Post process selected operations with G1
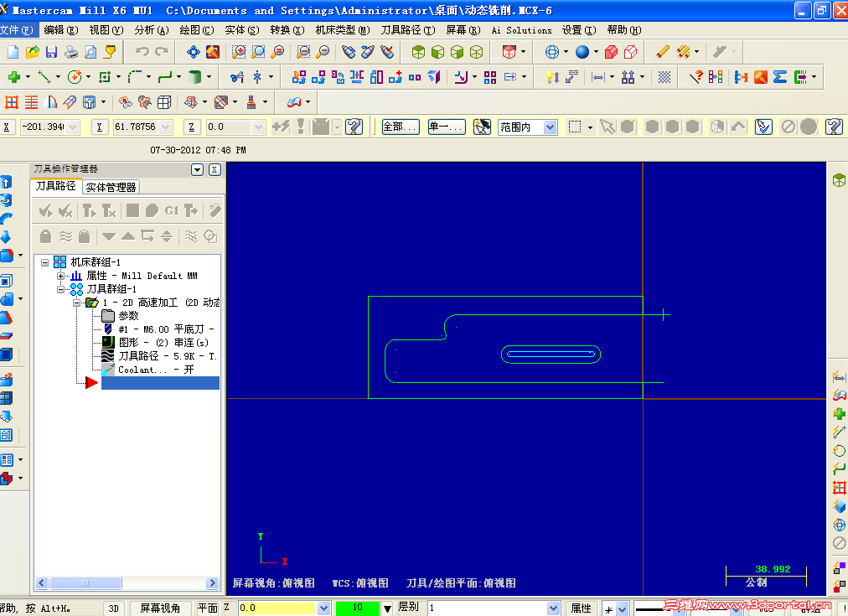Image resolution: width=848 pixels, height=616 pixels. pyautogui.click(x=171, y=210)
